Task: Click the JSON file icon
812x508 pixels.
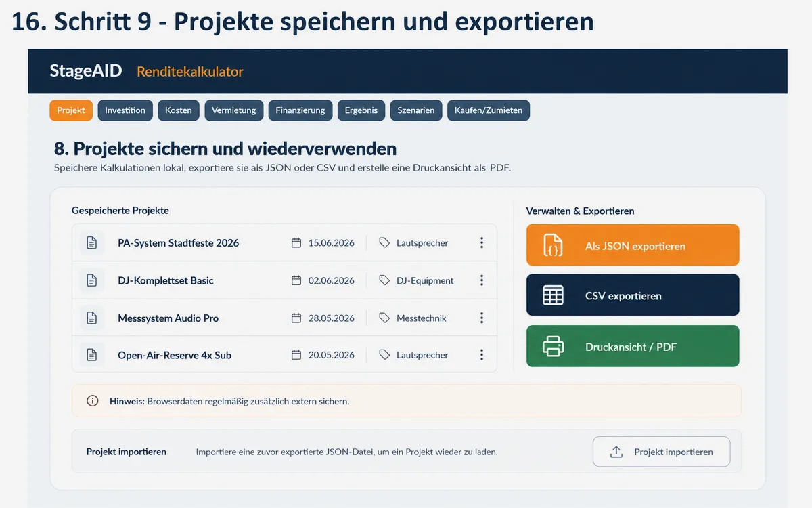Action: (553, 245)
